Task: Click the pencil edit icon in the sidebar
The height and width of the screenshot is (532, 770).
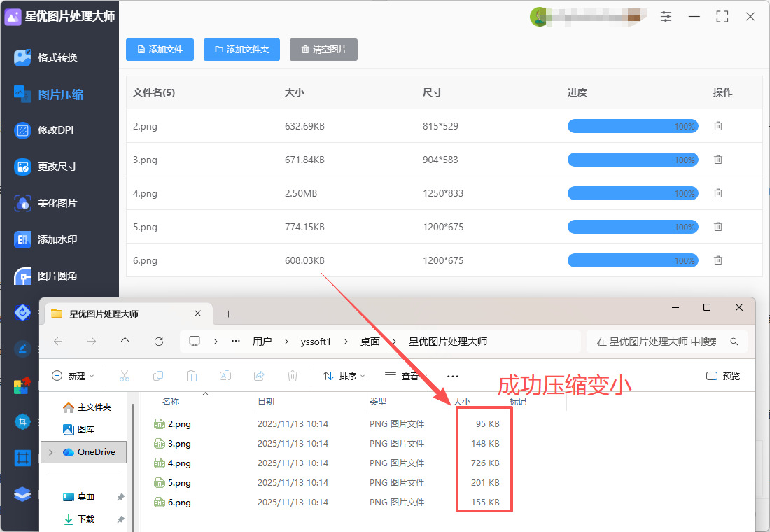Action: point(22,349)
